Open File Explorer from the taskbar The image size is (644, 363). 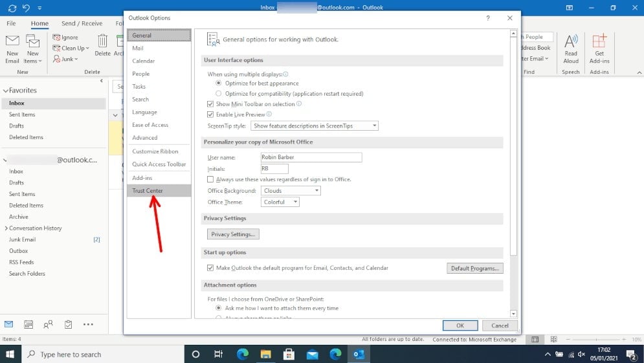coord(265,354)
